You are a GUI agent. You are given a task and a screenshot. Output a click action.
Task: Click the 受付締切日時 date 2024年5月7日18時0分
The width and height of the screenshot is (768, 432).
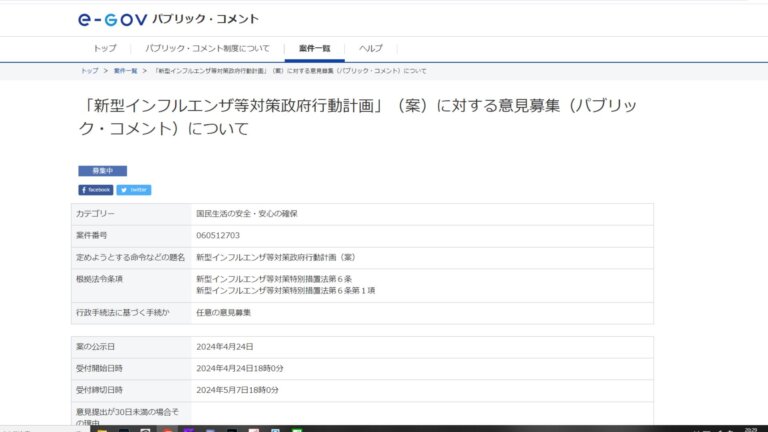[238, 389]
